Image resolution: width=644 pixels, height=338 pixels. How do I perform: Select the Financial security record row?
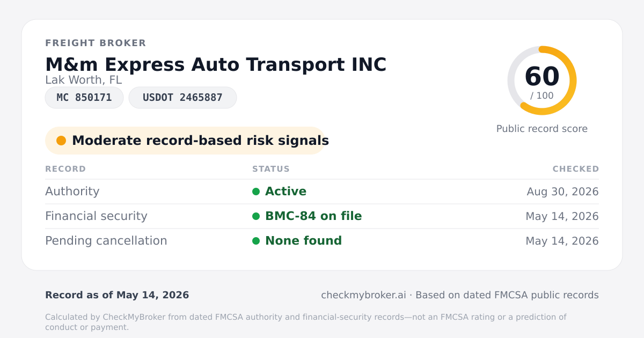[x=322, y=216]
